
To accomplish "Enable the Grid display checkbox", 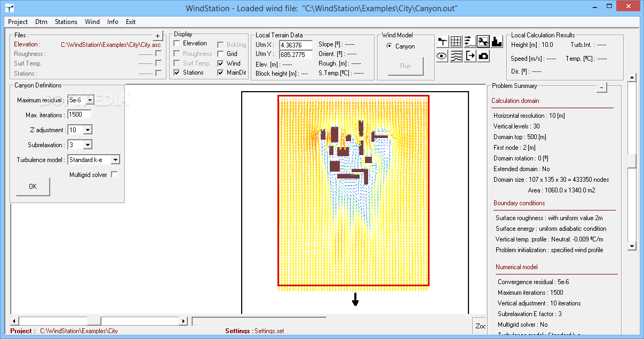I will 221,54.
